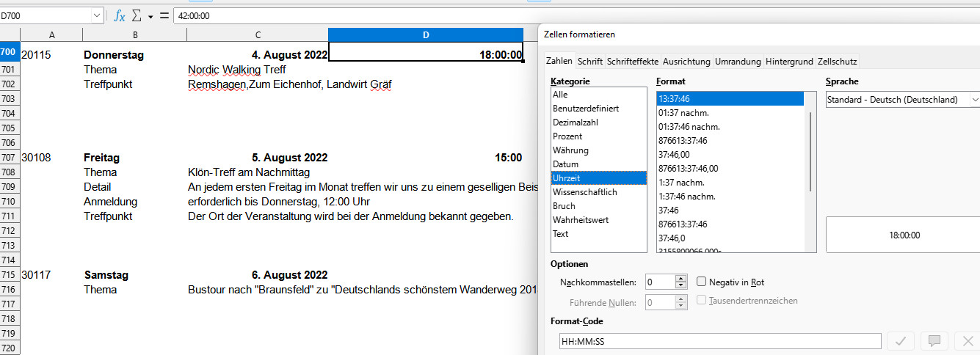Click the Tausendertrennzeichen checkbox
This screenshot has width=980, height=355.
click(702, 300)
